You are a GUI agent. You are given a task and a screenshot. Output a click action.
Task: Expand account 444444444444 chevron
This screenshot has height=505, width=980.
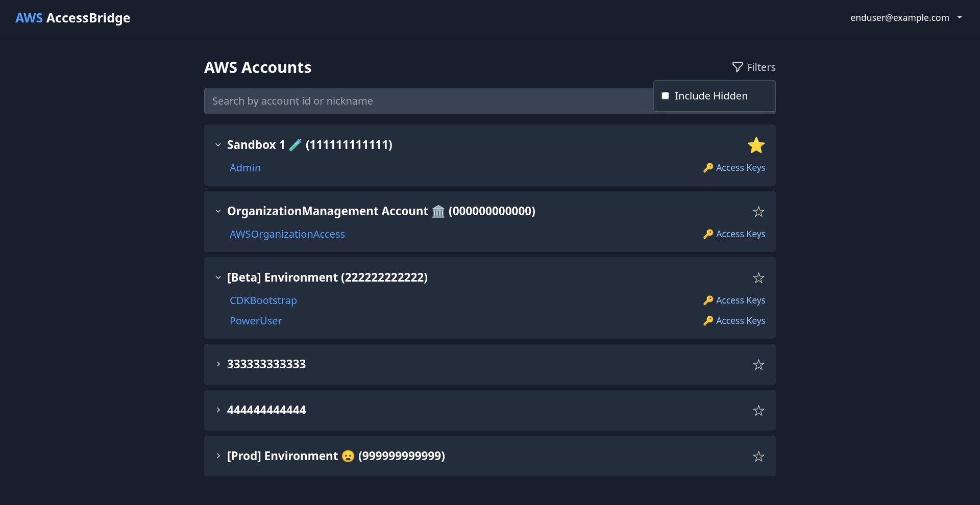[x=218, y=410]
